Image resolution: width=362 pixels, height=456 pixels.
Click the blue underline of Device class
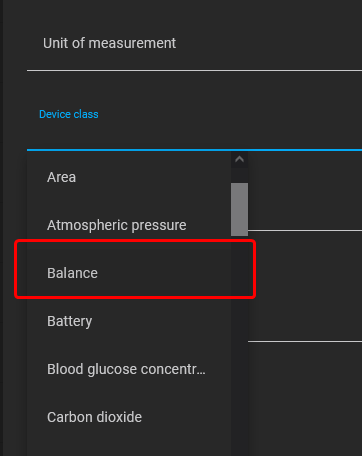click(x=194, y=150)
